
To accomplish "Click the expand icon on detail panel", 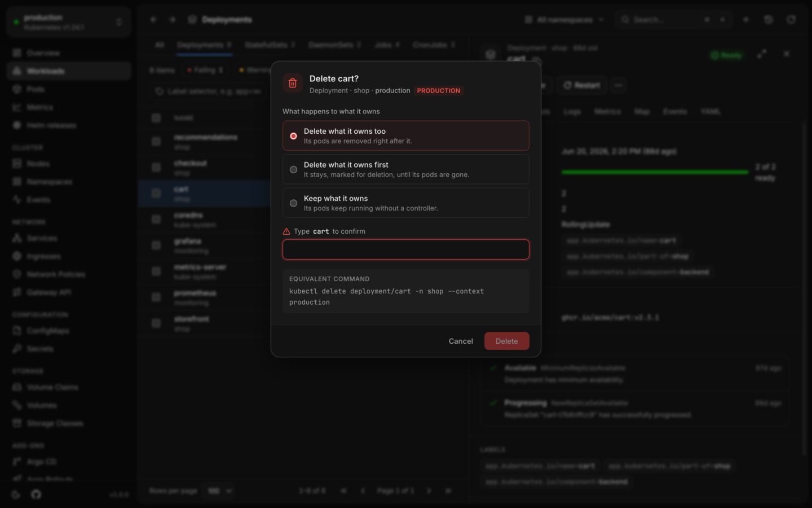I will click(x=762, y=54).
